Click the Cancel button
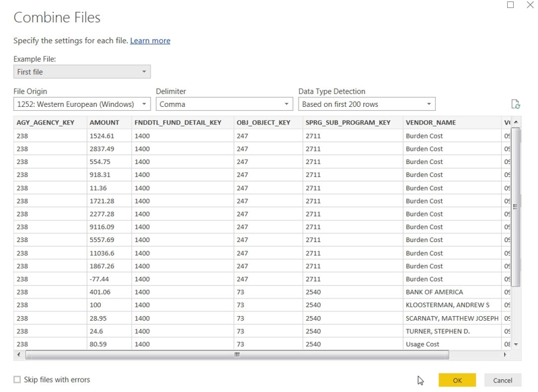This screenshot has width=538, height=392. 502,380
